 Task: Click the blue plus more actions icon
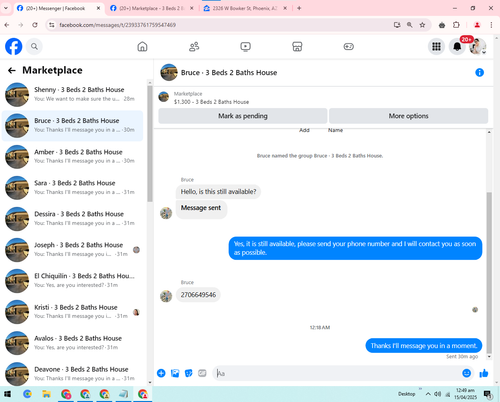click(x=161, y=373)
